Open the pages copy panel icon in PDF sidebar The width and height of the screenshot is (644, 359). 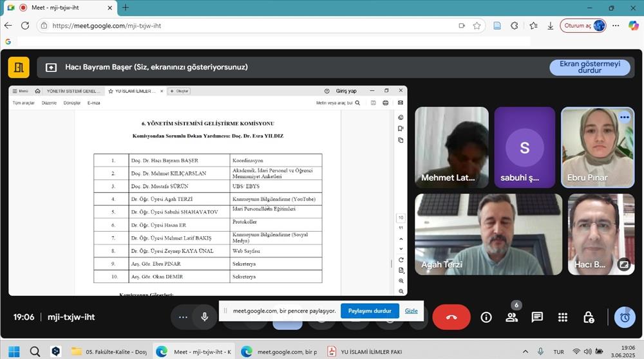tap(401, 140)
